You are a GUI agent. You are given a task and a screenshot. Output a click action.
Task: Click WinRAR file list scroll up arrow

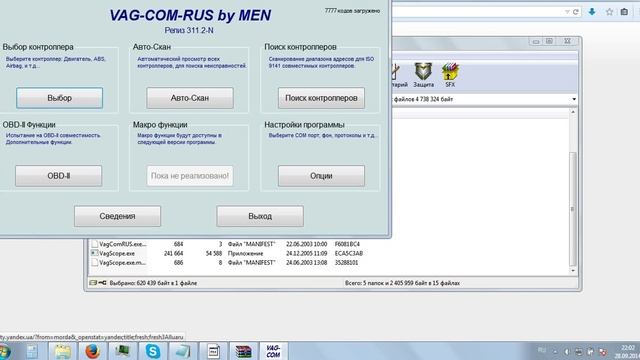click(x=573, y=112)
